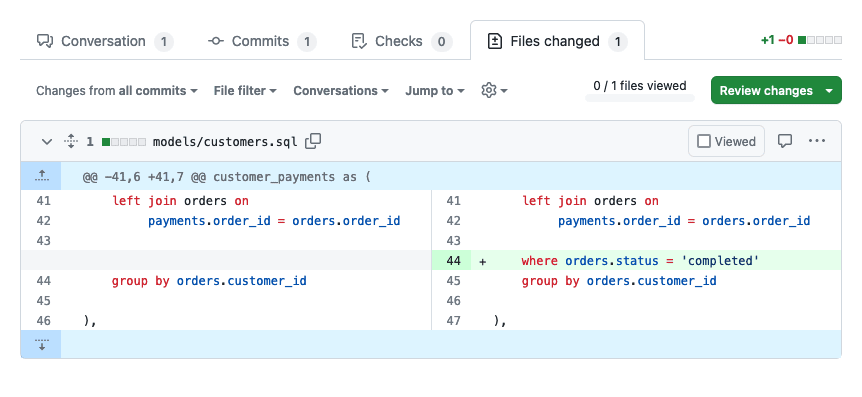Click the Review changes button
This screenshot has height=397, width=862.
click(766, 91)
